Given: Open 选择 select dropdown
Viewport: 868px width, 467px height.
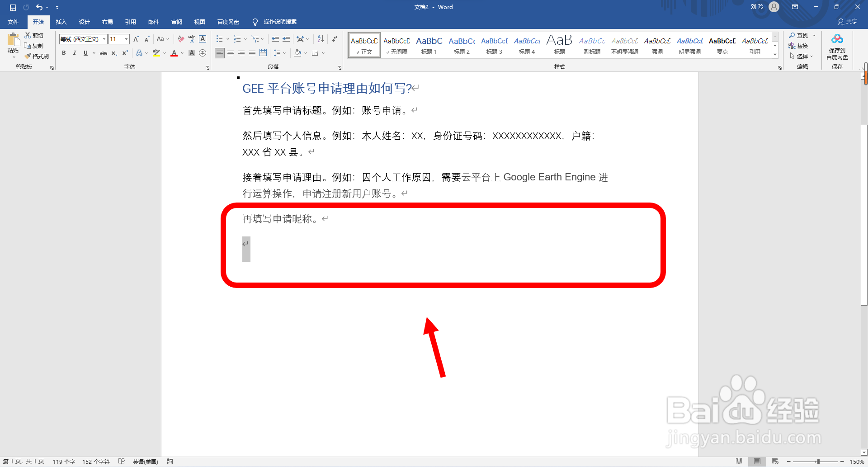Looking at the screenshot, I should tap(802, 56).
